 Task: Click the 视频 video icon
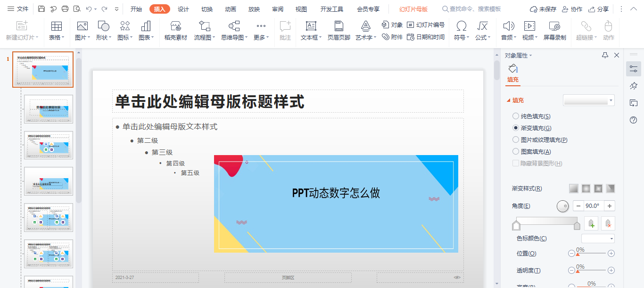[x=529, y=26]
